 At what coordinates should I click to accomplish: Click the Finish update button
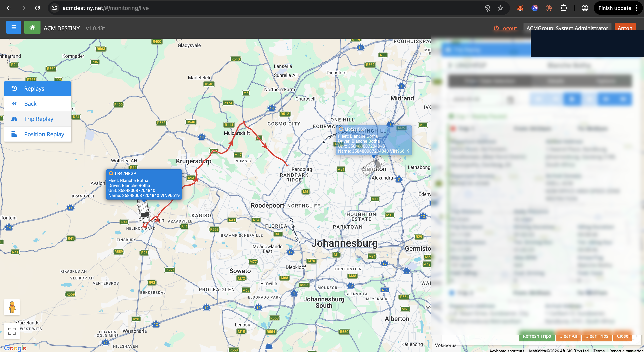click(614, 8)
